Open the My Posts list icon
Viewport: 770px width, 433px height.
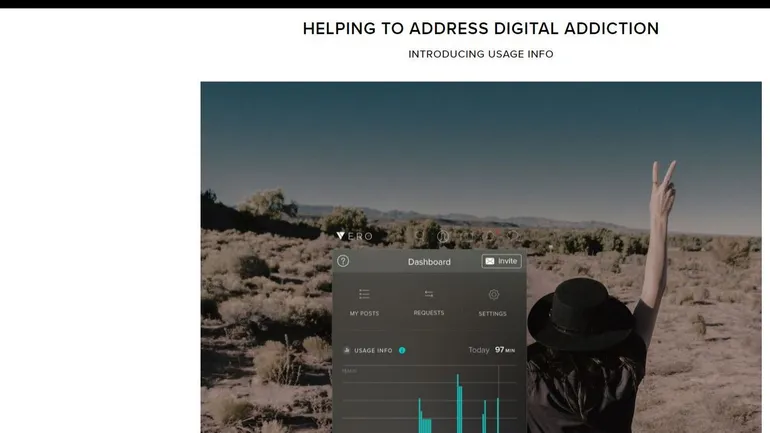tap(364, 294)
